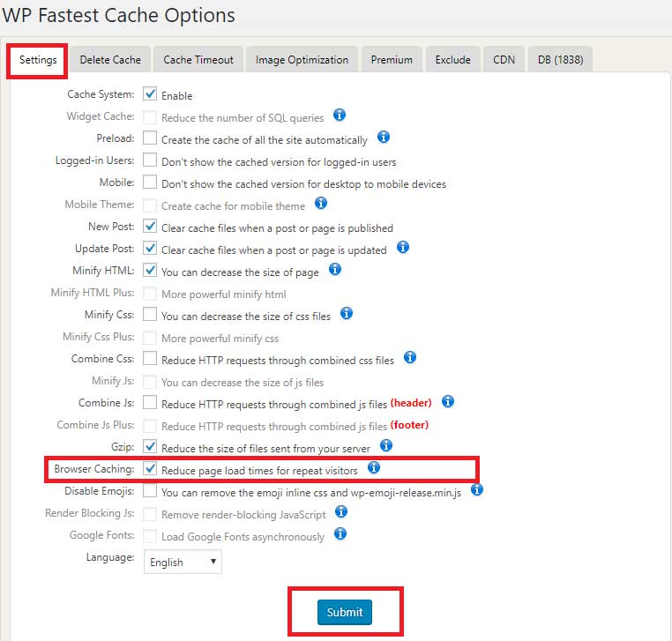672x641 pixels.
Task: Click info icon next to Widget Cache
Action: pyautogui.click(x=340, y=116)
